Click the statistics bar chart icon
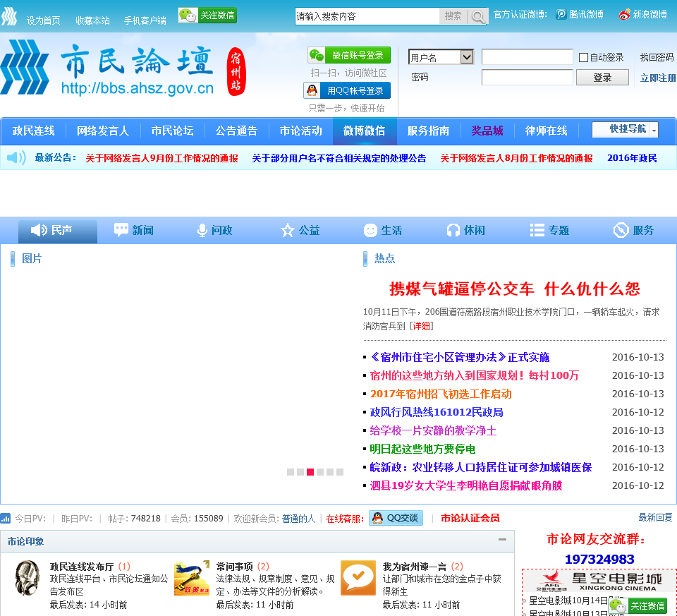The height and width of the screenshot is (616, 677). tap(6, 518)
